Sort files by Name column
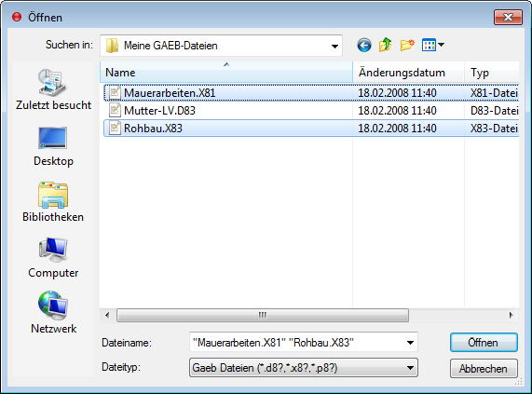 click(226, 73)
